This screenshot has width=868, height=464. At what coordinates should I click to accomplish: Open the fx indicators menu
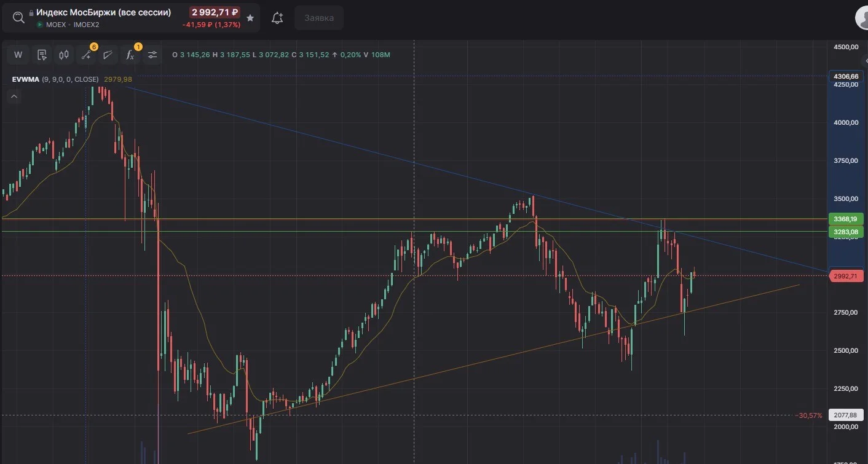[x=130, y=55]
